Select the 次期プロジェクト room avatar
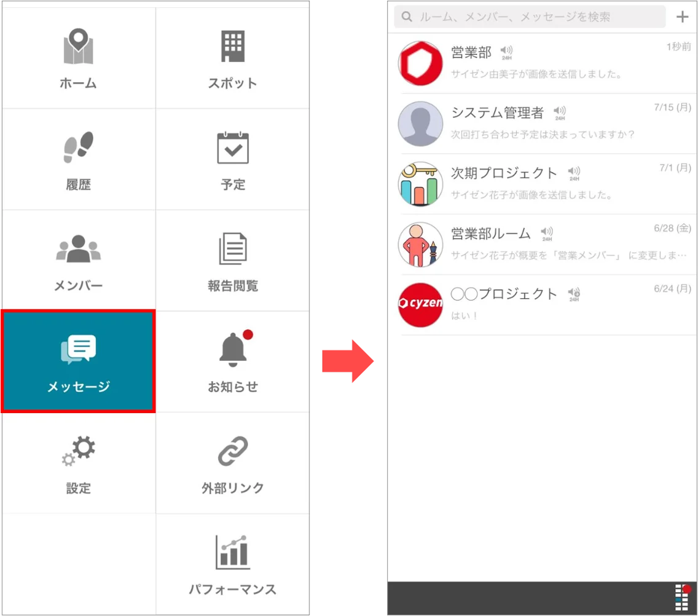This screenshot has width=698, height=616. click(420, 184)
